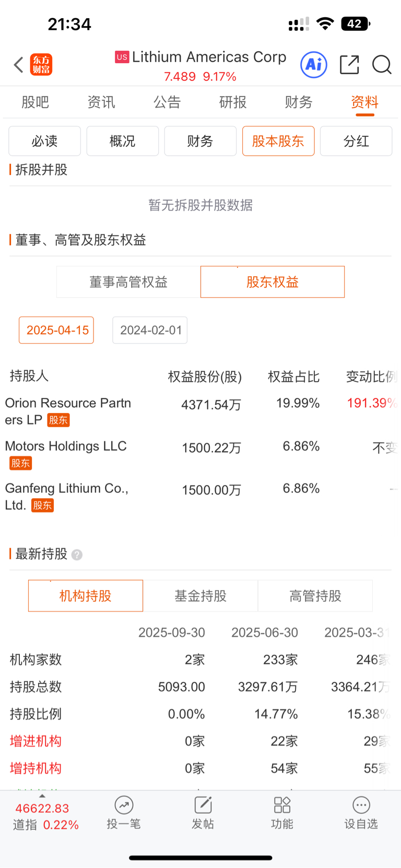
Task: Open the orange 东方财富 logo icon
Action: coord(41,65)
